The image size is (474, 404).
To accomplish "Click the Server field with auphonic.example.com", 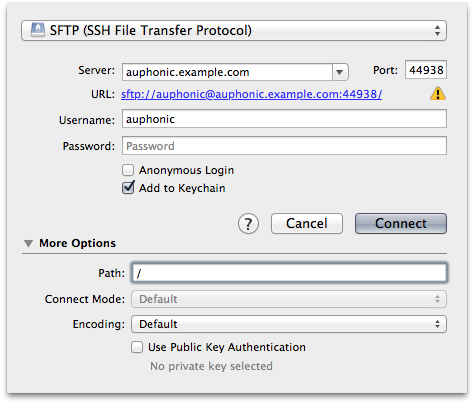I will (227, 72).
